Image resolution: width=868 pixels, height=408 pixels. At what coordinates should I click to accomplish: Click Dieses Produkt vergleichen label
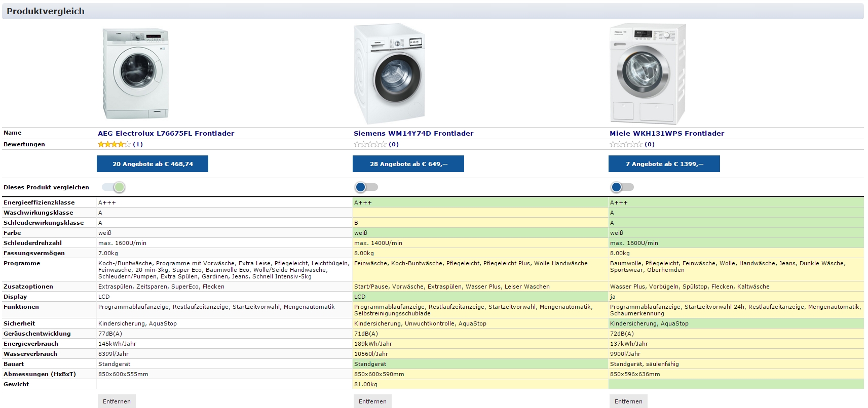(46, 187)
